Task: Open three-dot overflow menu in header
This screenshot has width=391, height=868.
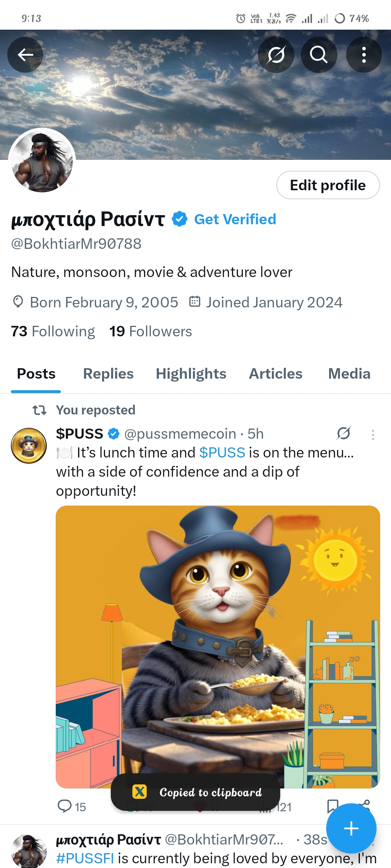Action: tap(364, 55)
